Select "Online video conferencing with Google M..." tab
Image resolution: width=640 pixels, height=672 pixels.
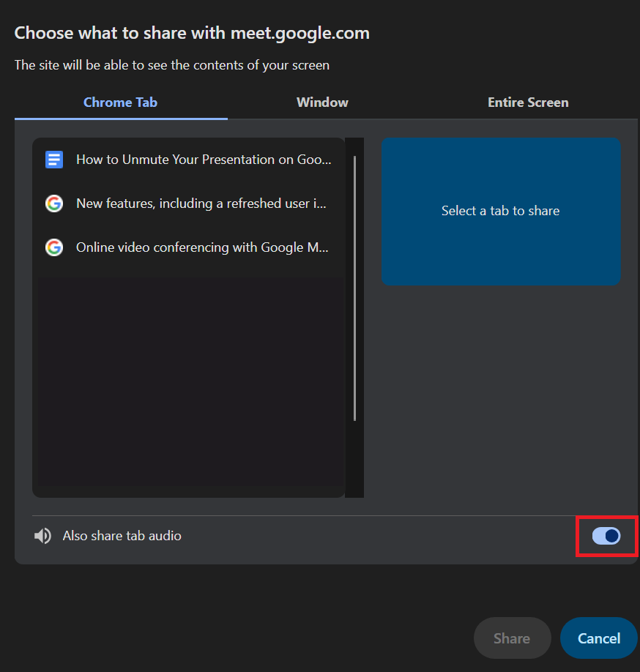coord(189,247)
